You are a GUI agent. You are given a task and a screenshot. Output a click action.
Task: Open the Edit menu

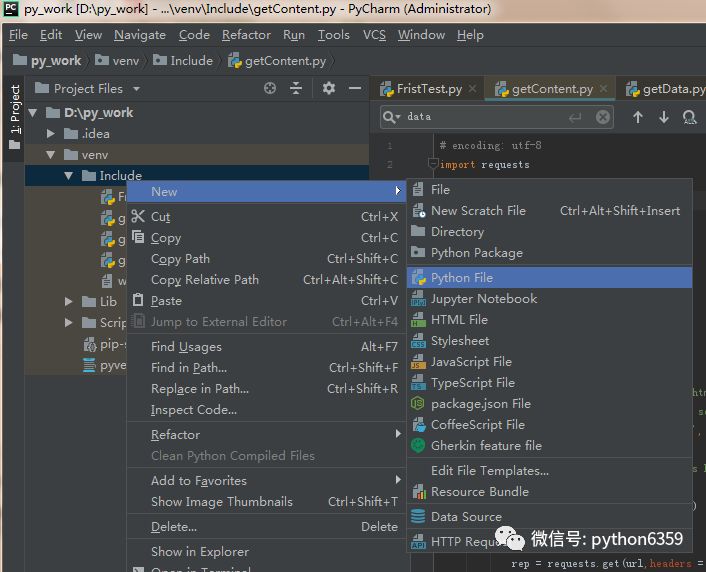click(51, 35)
